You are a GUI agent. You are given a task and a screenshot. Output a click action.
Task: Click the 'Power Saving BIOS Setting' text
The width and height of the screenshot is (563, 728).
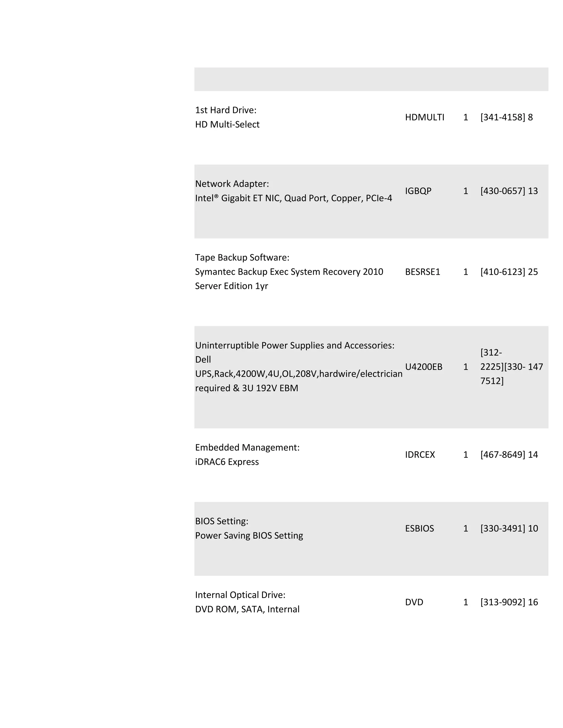pyautogui.click(x=249, y=536)
